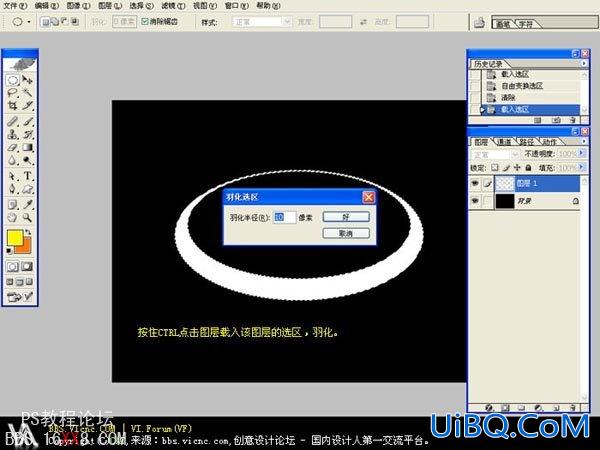
Task: Switch to Standard editing mode
Action: [12, 266]
